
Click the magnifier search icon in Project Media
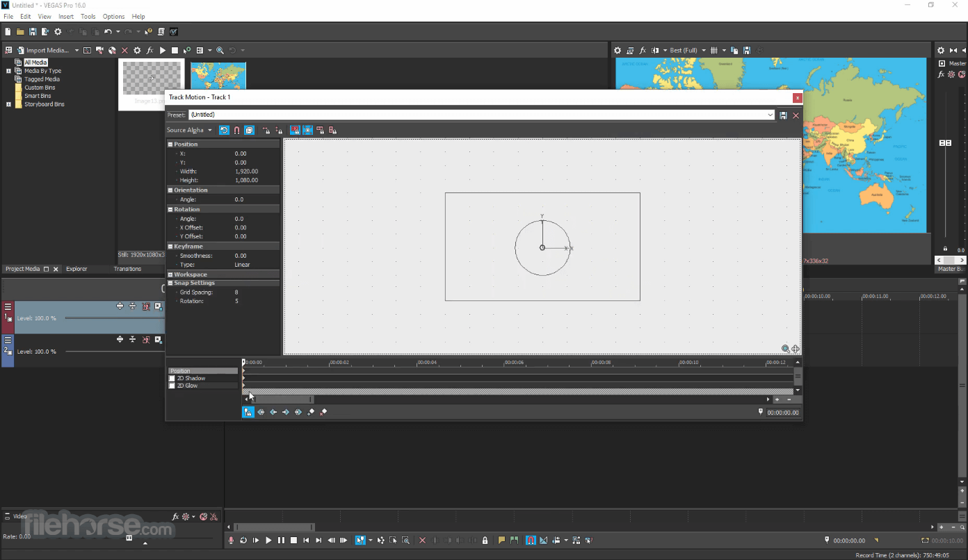pos(220,50)
